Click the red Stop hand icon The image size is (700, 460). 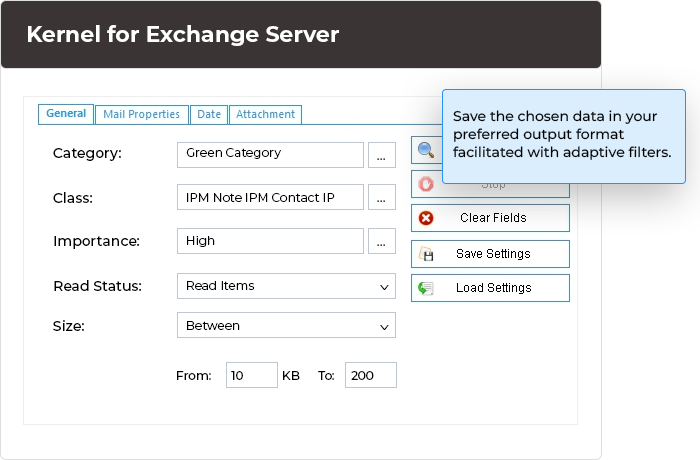(x=426, y=184)
